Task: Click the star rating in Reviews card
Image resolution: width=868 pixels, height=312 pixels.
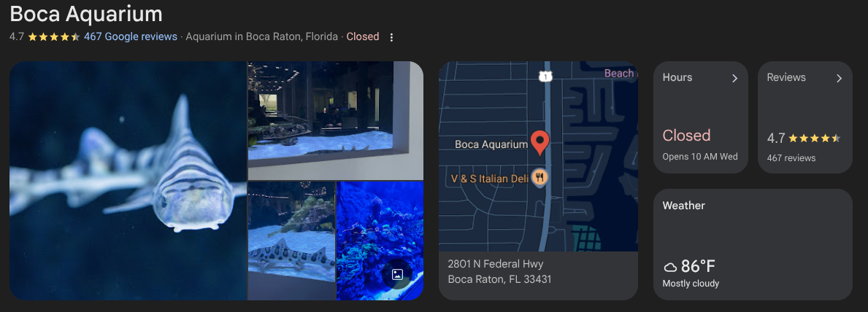Action: (814, 139)
